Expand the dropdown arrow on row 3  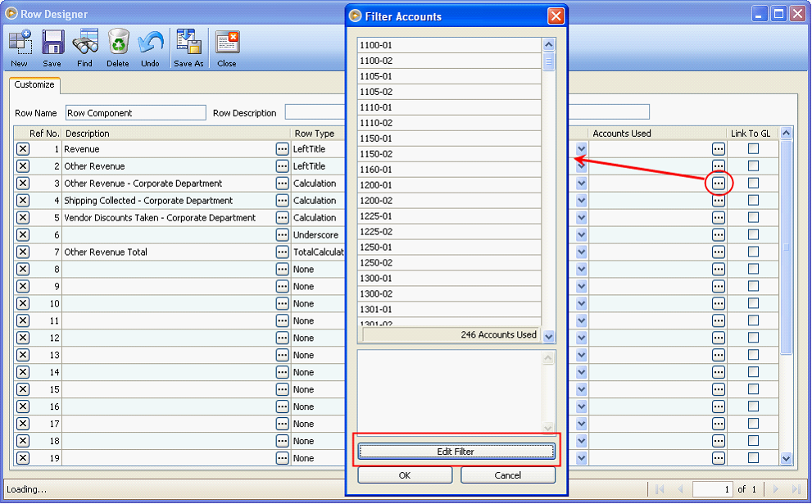(581, 184)
